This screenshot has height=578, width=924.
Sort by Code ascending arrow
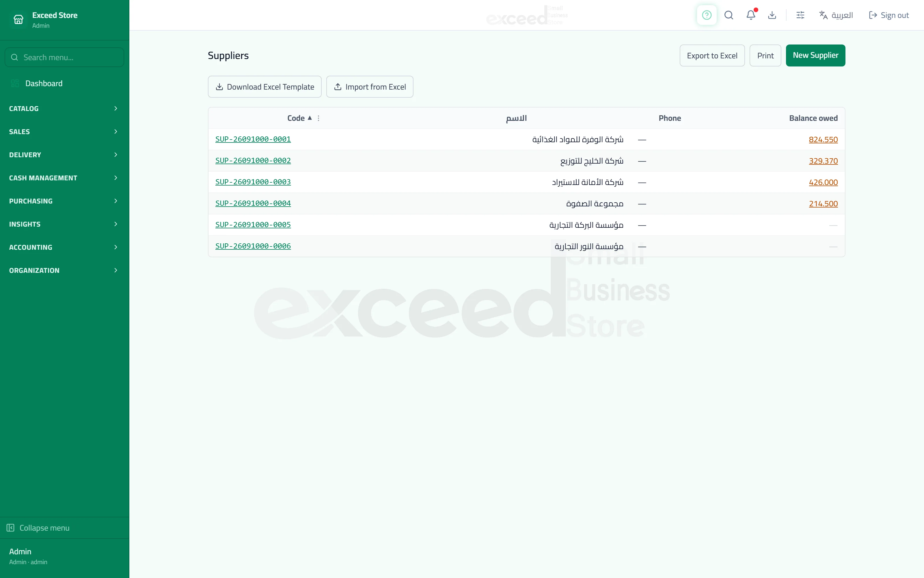click(310, 118)
